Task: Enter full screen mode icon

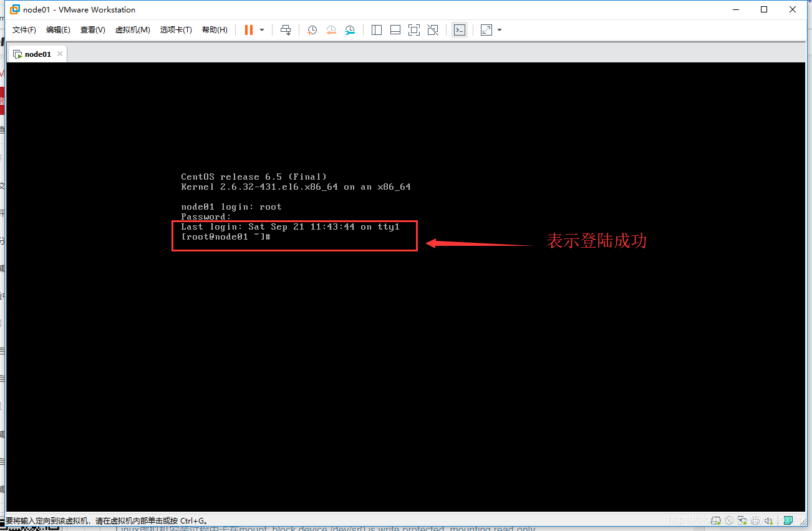Action: pos(414,30)
